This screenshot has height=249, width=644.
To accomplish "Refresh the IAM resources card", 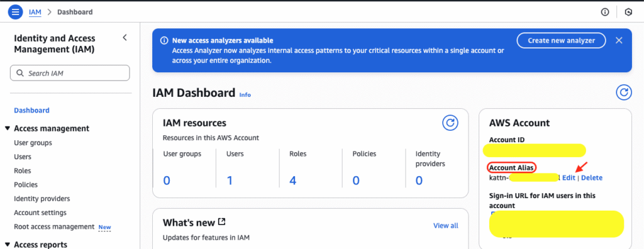I will pos(450,123).
